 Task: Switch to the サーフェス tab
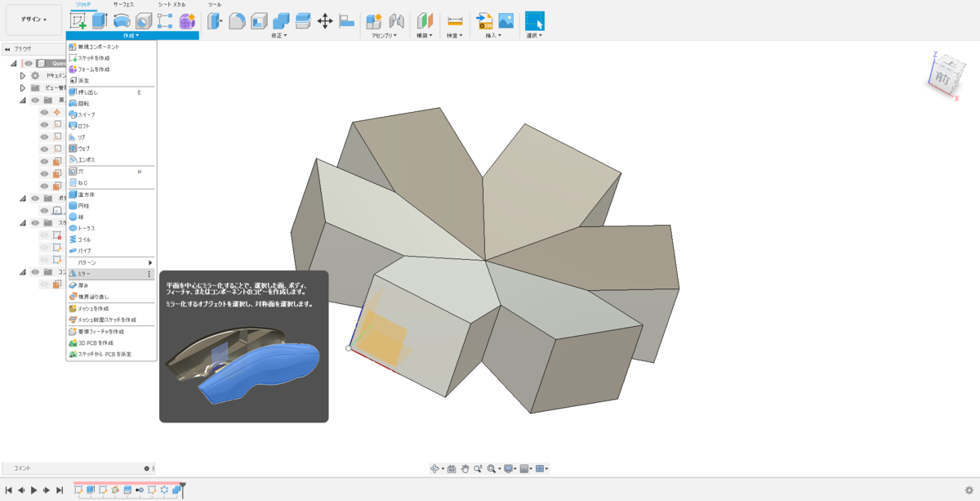click(x=123, y=4)
